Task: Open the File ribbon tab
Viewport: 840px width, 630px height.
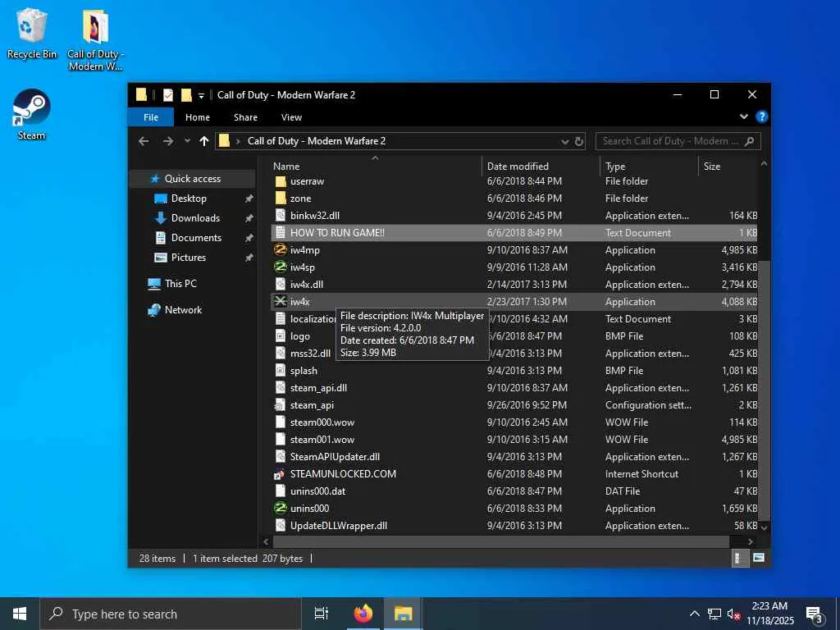Action: tap(151, 117)
